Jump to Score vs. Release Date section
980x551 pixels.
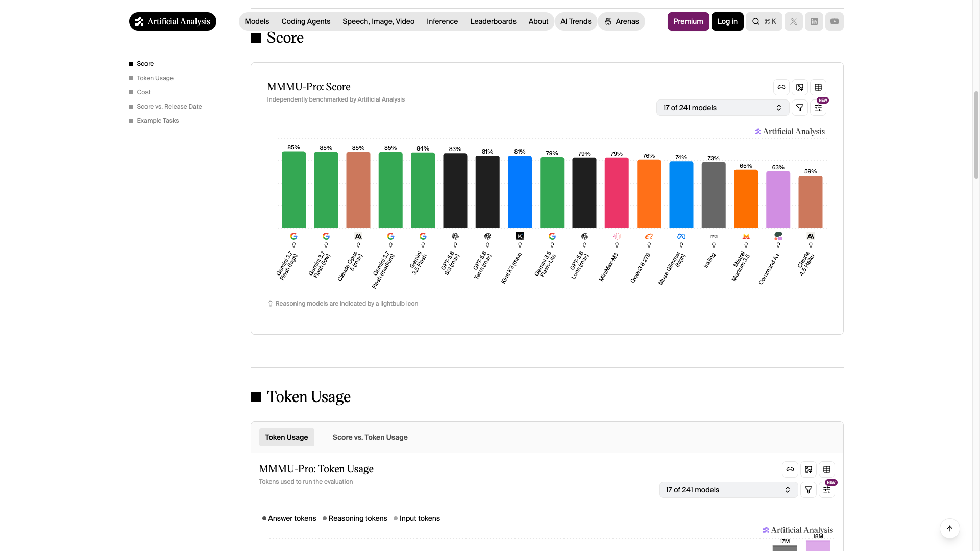click(169, 107)
